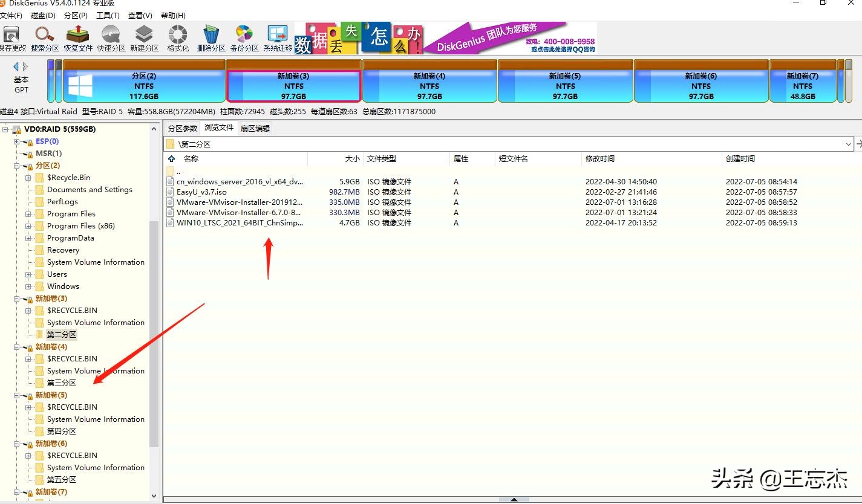Screen dimensions: 862x504
Task: Open the Recover Files (恢复文件) tool
Action: [78, 37]
